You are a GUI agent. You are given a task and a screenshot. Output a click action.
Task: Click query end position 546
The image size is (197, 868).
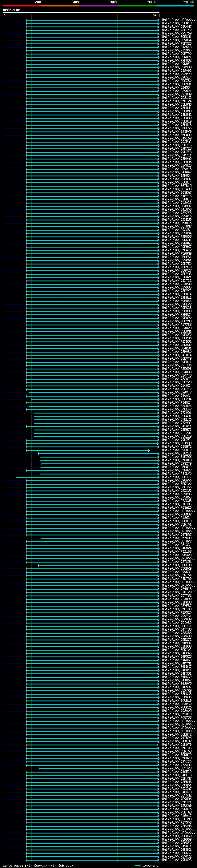(155, 15)
